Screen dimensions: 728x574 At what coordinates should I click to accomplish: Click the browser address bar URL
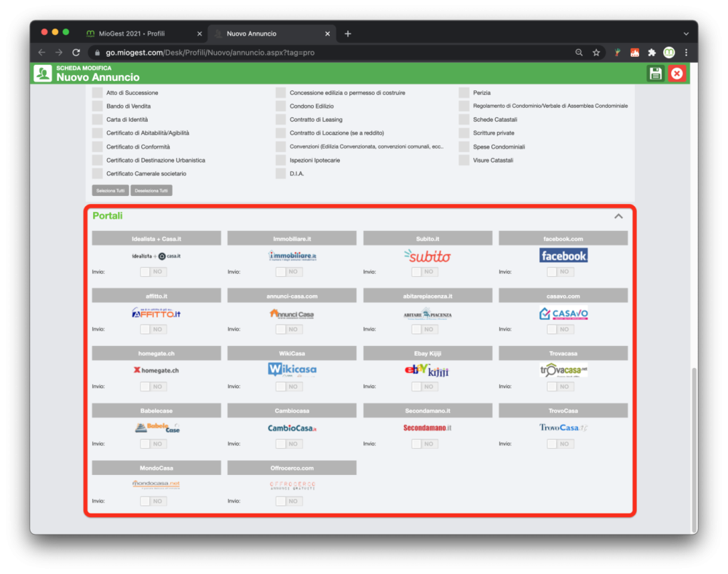coord(210,52)
